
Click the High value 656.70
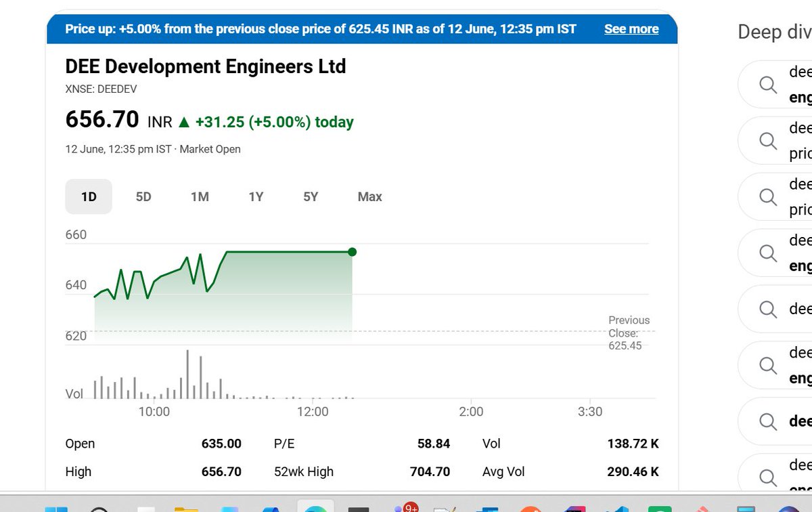point(221,471)
